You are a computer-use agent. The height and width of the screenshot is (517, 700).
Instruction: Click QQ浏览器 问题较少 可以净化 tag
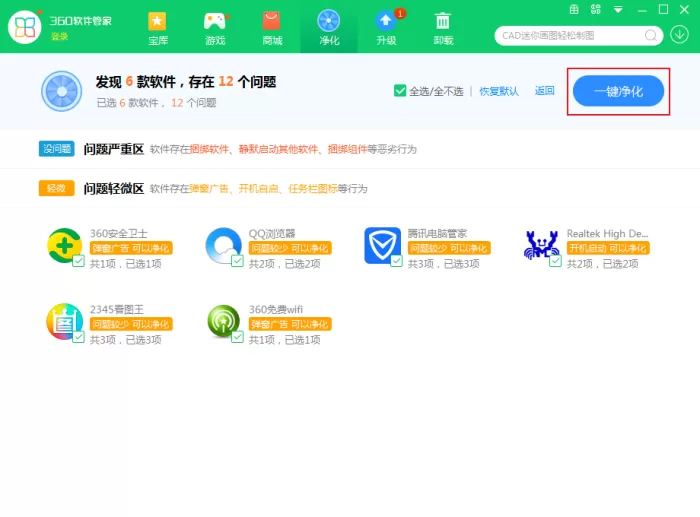[290, 248]
